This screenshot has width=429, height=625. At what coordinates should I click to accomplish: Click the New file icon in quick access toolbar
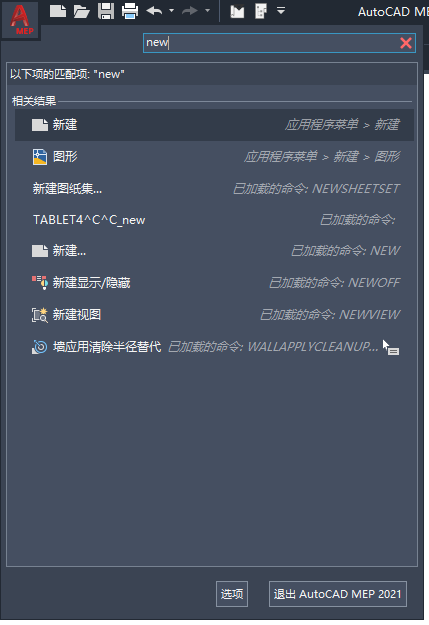[58, 11]
